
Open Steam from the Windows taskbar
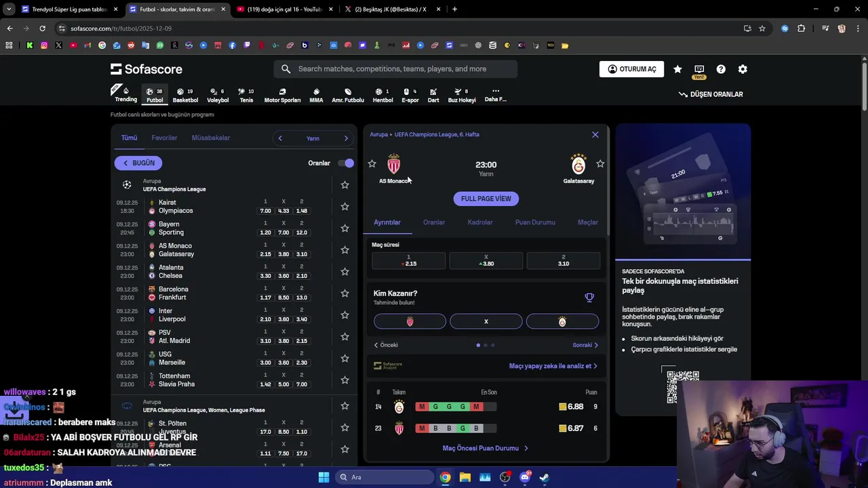[x=544, y=477]
